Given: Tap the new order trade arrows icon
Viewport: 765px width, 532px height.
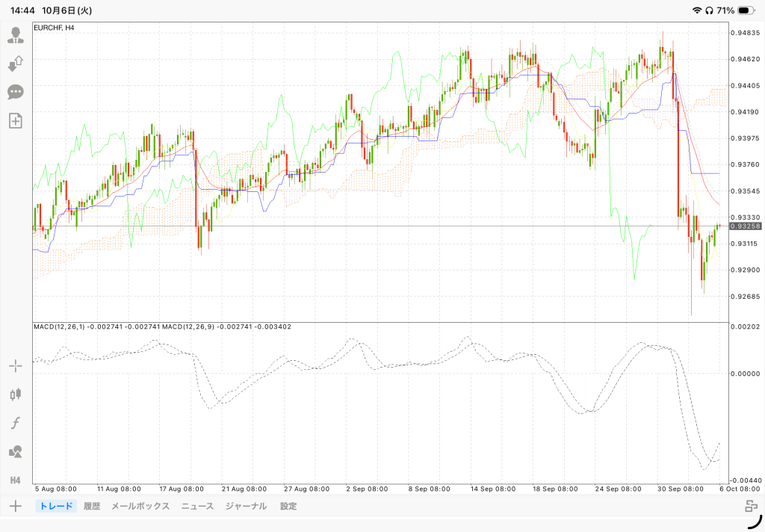Looking at the screenshot, I should (16, 64).
